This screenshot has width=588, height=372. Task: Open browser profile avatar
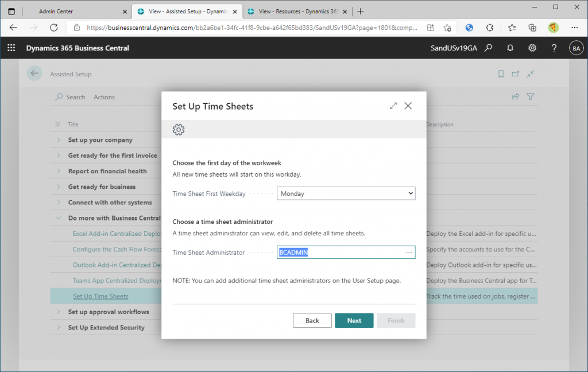[553, 28]
